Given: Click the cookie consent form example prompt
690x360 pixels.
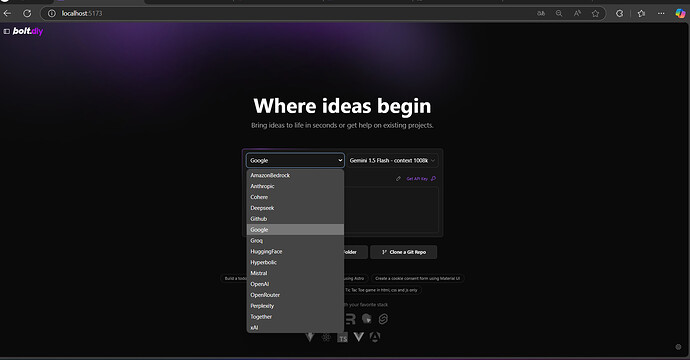Looking at the screenshot, I should tap(418, 279).
